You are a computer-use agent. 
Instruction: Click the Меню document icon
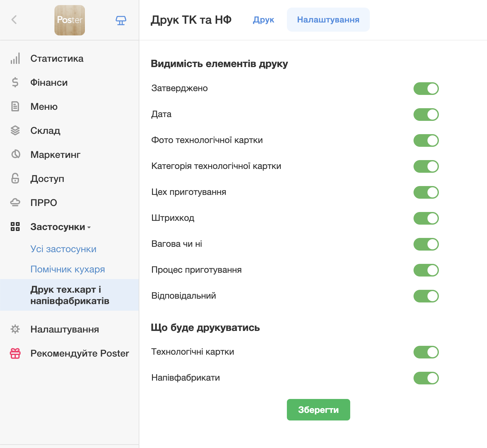[x=15, y=107]
